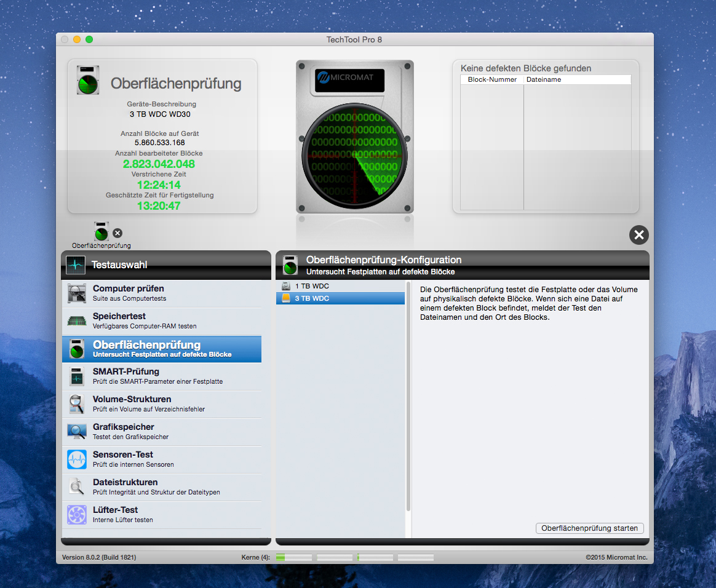Click the Lüfter-Test fan icon
This screenshot has width=716, height=588.
[x=77, y=515]
